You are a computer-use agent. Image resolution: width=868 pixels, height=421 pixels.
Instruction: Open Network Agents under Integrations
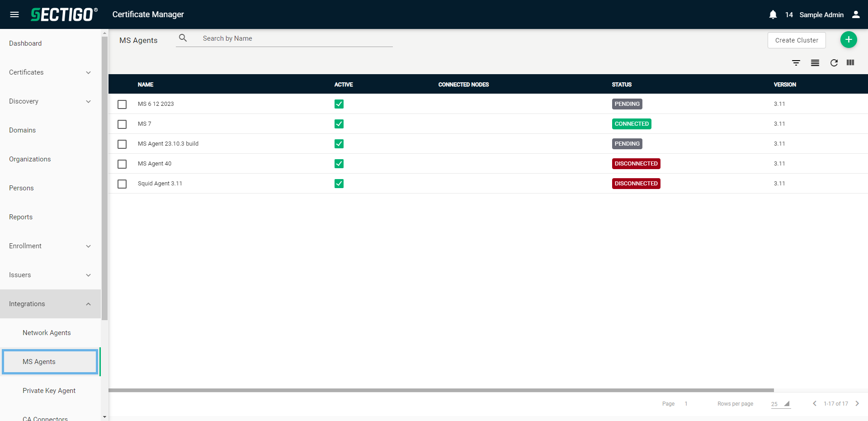47,333
